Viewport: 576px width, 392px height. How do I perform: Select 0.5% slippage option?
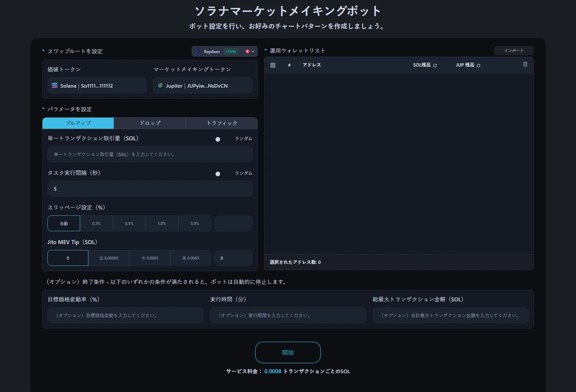coord(129,224)
